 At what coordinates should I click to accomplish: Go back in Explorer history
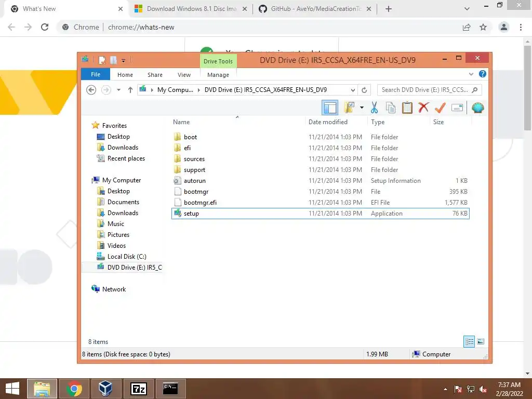(x=91, y=90)
